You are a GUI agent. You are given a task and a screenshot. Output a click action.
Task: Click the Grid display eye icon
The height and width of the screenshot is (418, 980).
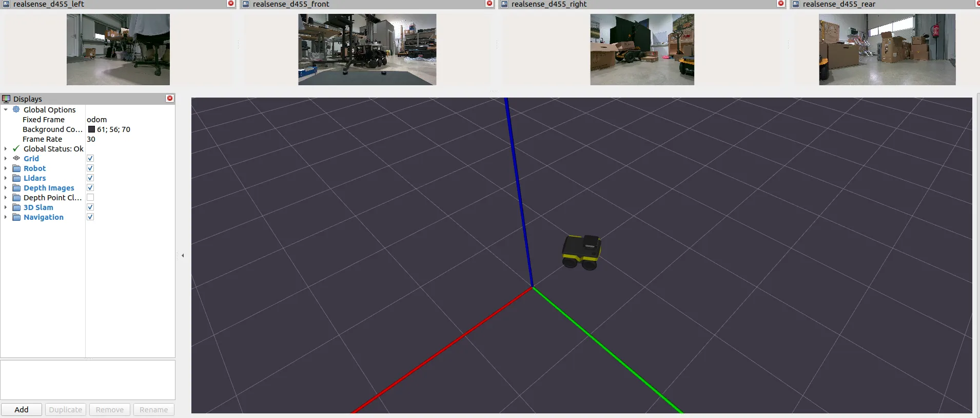[16, 159]
